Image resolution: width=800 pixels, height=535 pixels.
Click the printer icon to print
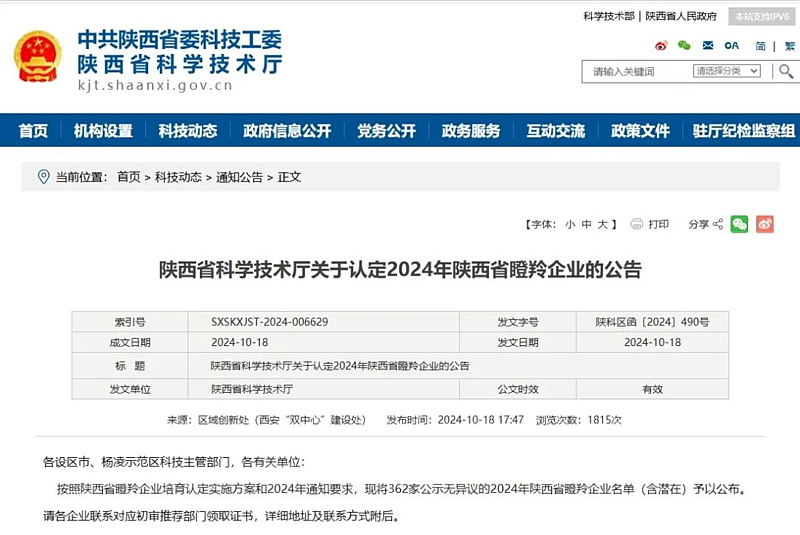637,224
